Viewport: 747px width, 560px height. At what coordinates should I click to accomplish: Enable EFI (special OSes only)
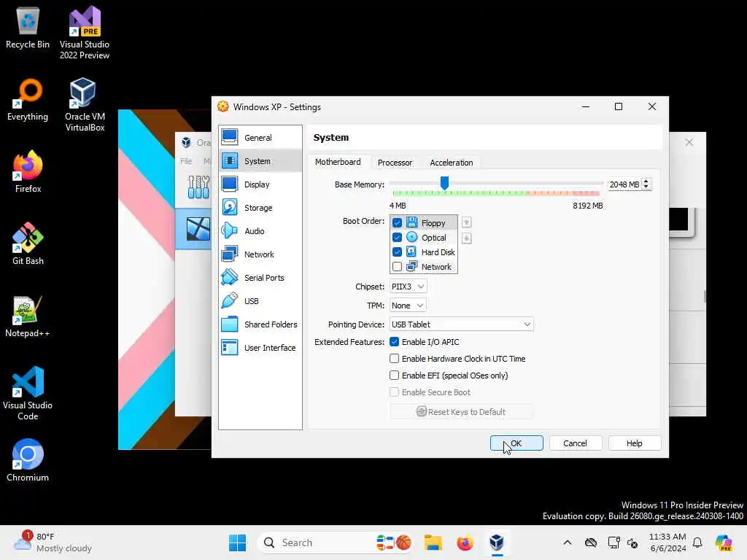click(x=394, y=376)
